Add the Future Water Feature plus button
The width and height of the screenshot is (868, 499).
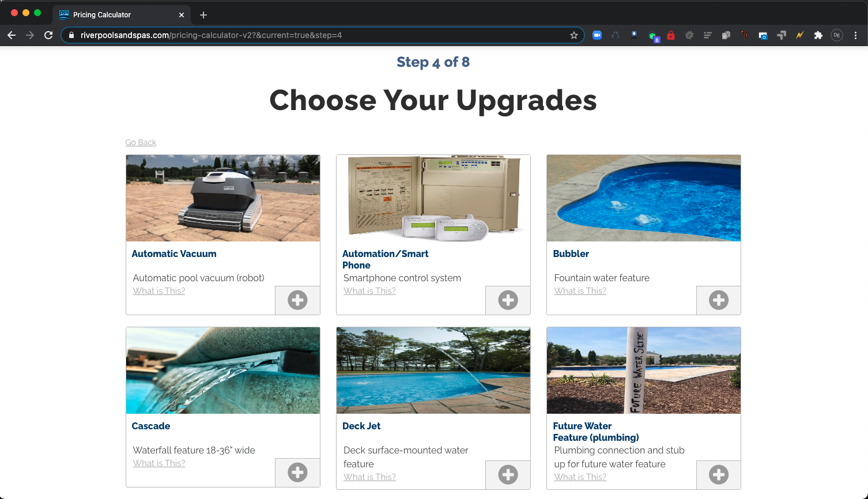(719, 475)
